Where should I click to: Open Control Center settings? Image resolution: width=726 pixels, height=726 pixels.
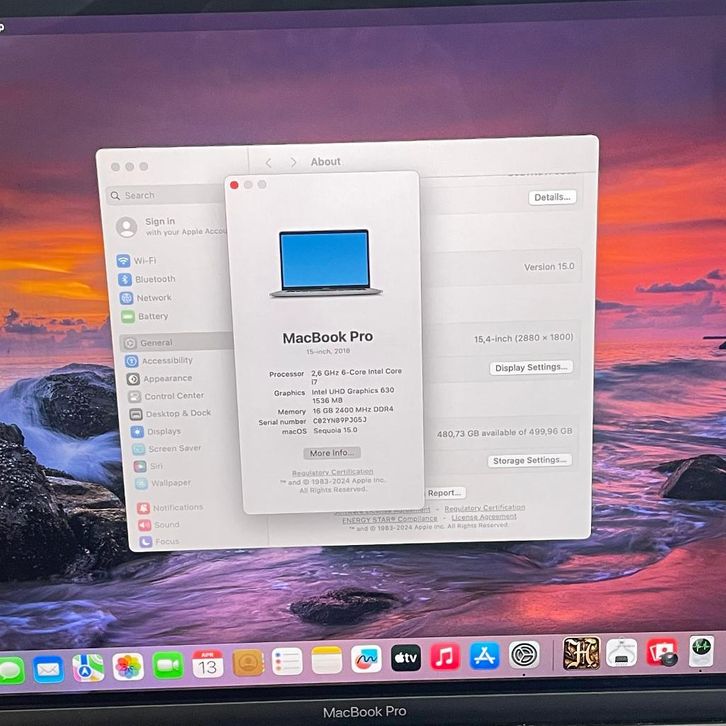[x=173, y=396]
